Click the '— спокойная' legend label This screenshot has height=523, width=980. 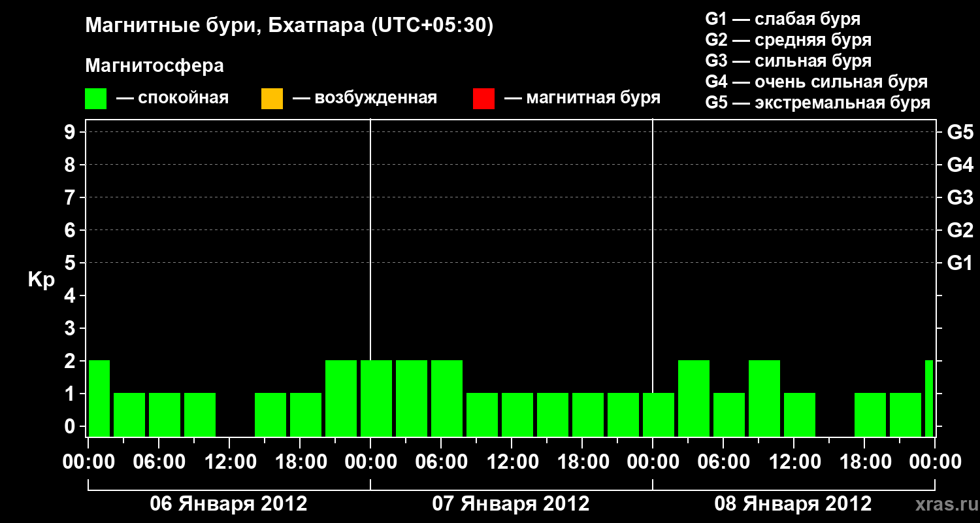click(172, 98)
